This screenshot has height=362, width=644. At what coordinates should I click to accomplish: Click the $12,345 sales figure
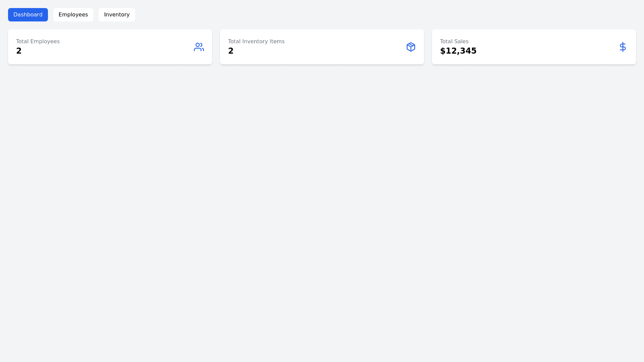[458, 51]
